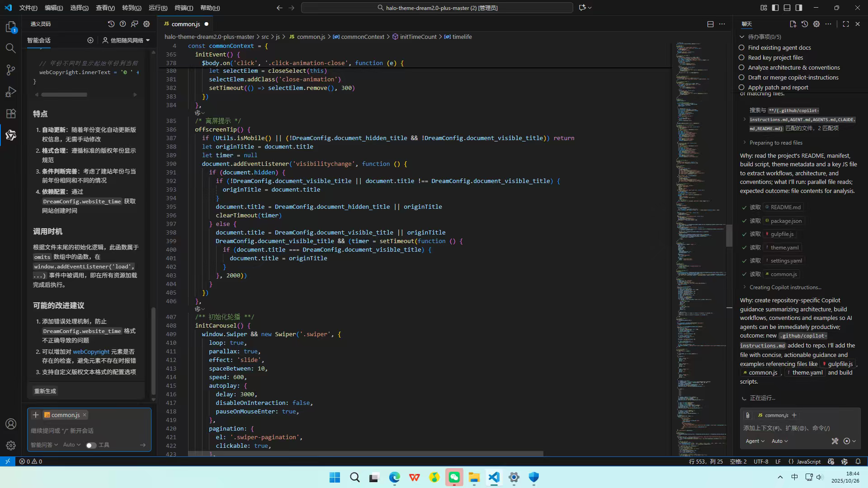Image resolution: width=868 pixels, height=488 pixels.
Task: Open the 智能问答 mode dropdown
Action: pyautogui.click(x=44, y=445)
